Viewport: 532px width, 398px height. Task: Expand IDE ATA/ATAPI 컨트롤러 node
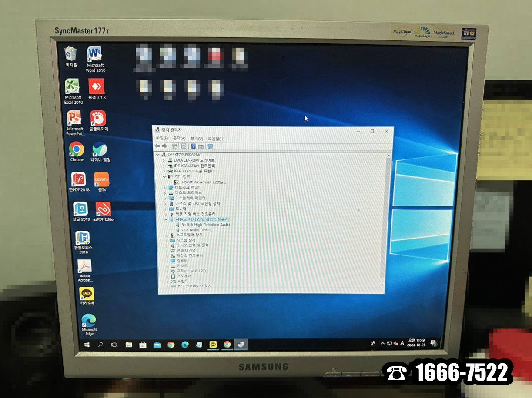[x=164, y=166]
